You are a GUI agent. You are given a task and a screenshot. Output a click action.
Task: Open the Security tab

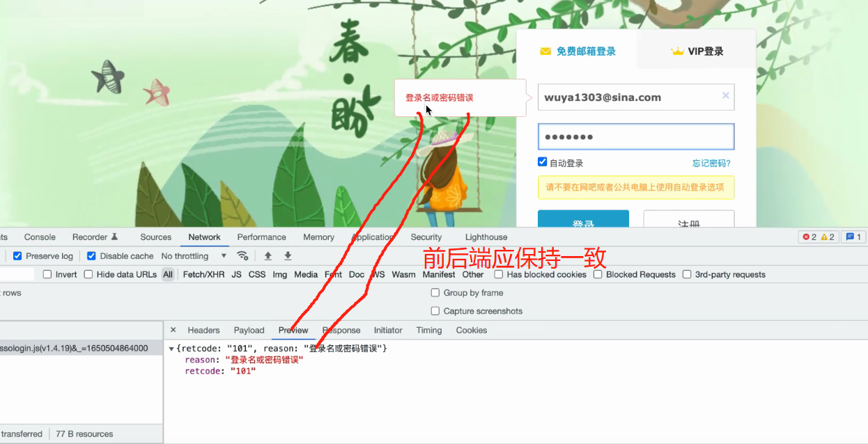426,237
